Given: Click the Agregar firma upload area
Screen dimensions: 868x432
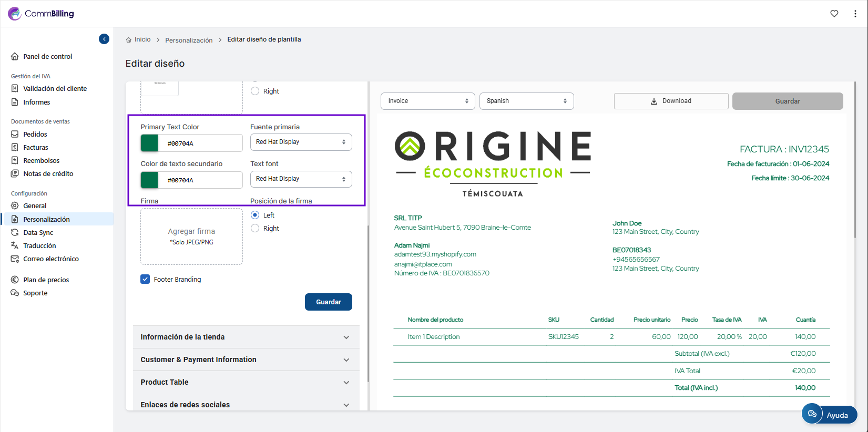Looking at the screenshot, I should (191, 236).
